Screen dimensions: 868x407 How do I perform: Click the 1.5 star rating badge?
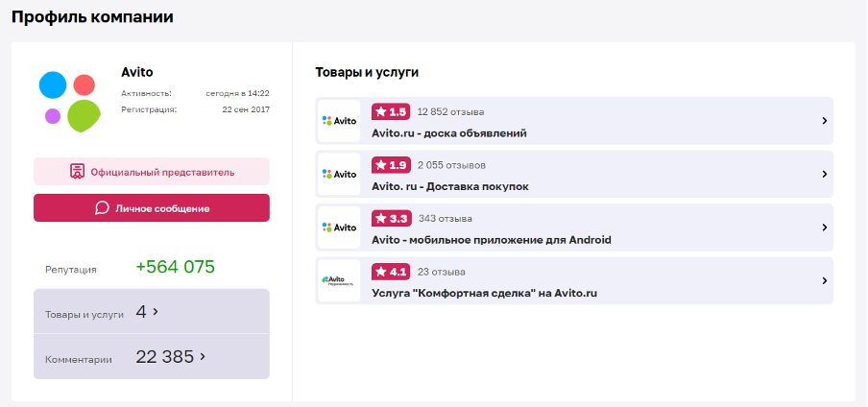[x=391, y=111]
